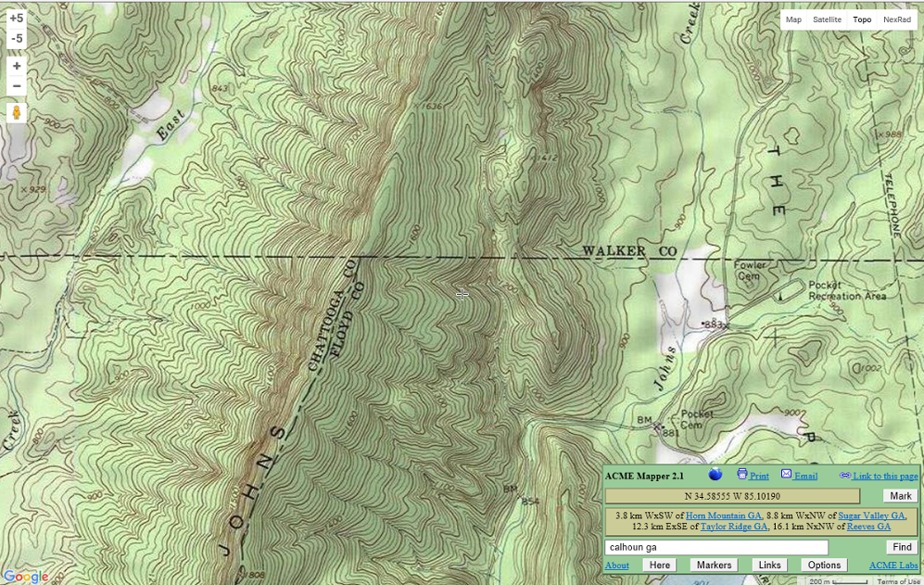This screenshot has width=924, height=585.
Task: Switch to Satellite view type
Action: 827,19
